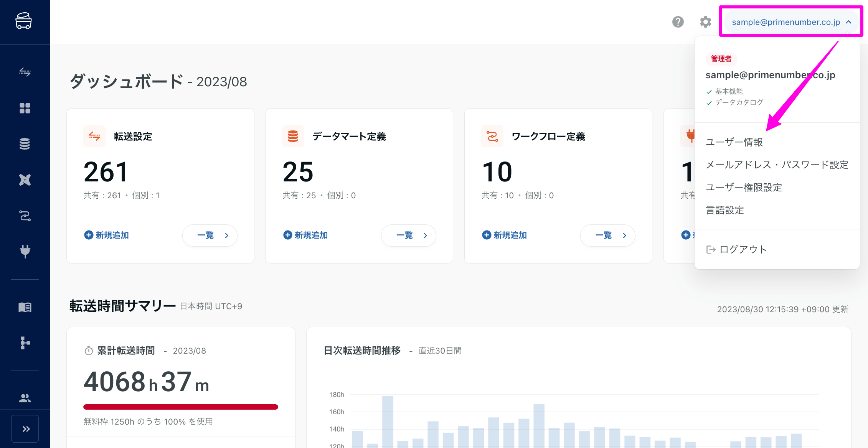Click the sample@primenumber.co.jp name in dropdown panel
Screen dimensions: 868x448
770,75
